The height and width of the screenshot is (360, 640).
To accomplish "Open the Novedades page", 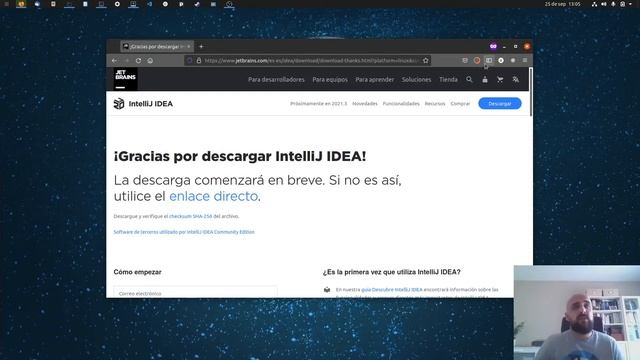I will click(x=365, y=104).
